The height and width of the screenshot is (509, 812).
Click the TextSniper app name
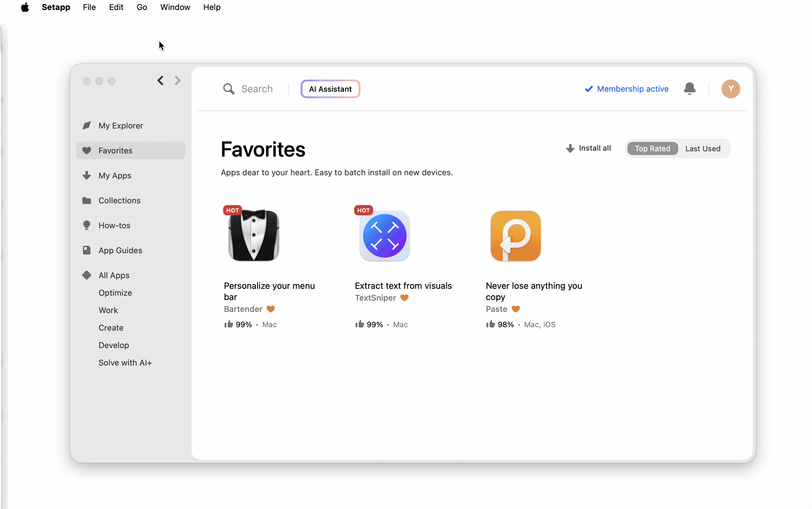[375, 298]
